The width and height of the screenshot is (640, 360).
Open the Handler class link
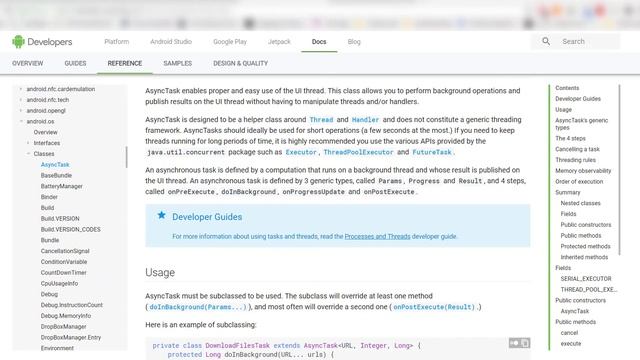tap(365, 120)
